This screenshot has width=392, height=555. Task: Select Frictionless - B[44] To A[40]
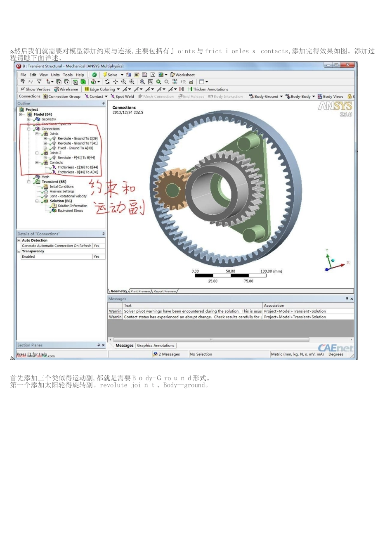coord(78,172)
